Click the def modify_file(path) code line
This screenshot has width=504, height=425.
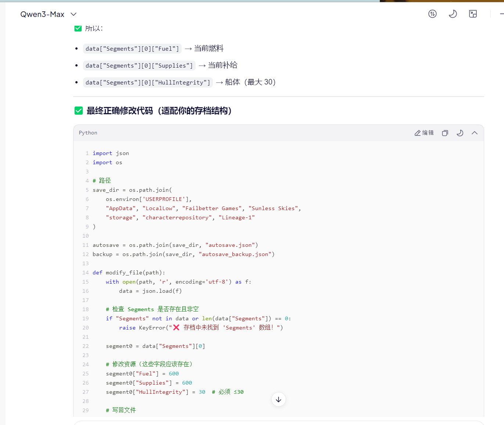click(129, 273)
